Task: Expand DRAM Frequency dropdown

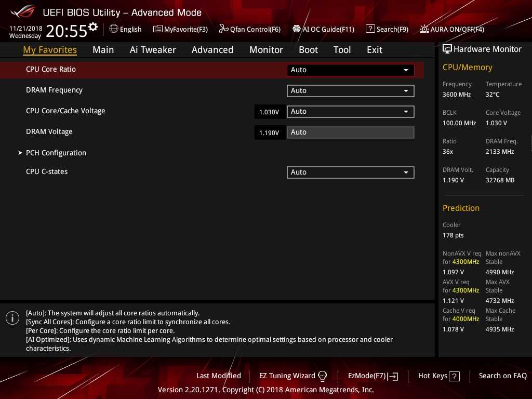Action: pyautogui.click(x=350, y=91)
